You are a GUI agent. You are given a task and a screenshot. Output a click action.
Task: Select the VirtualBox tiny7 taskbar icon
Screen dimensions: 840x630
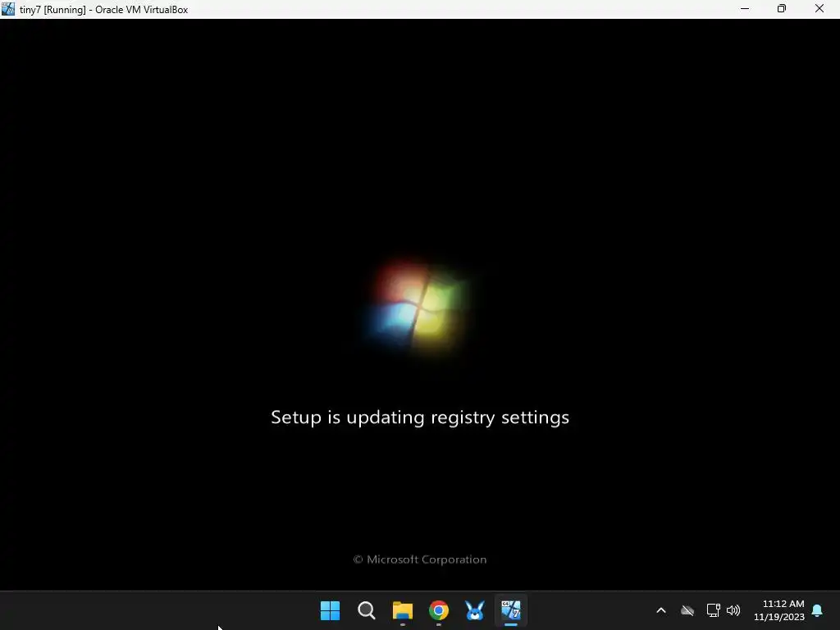click(511, 610)
